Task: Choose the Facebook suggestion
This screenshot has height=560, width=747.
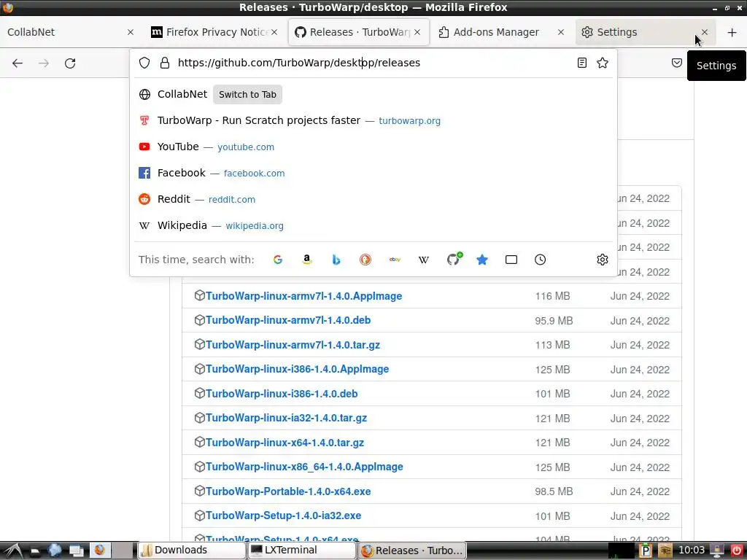Action: (x=373, y=173)
